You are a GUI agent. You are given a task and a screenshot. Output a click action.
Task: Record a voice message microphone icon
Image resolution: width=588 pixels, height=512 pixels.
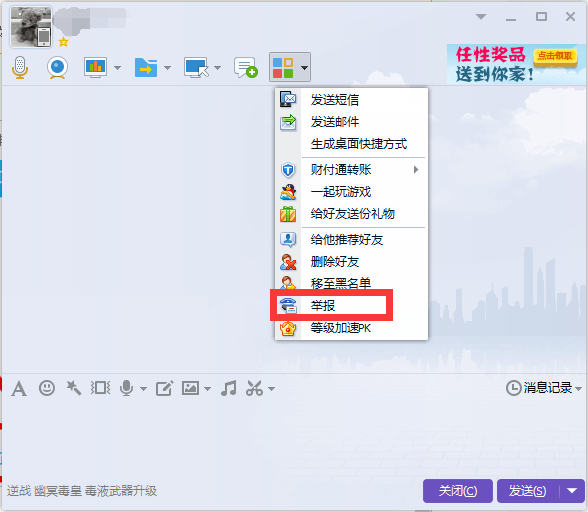pyautogui.click(x=127, y=388)
